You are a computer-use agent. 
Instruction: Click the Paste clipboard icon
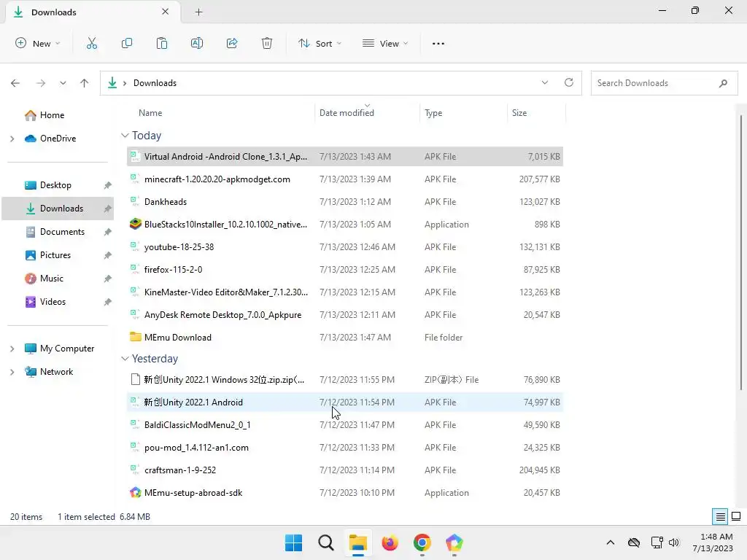point(161,43)
